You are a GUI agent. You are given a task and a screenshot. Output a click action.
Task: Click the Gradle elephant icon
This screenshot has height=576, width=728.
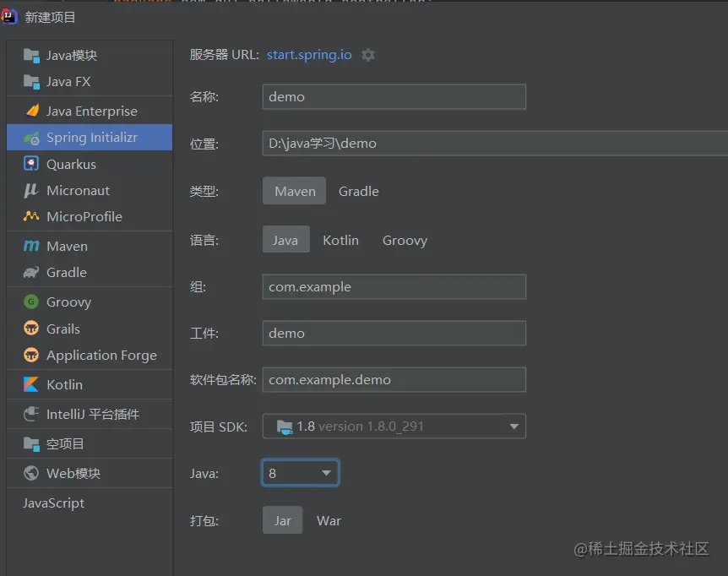click(31, 273)
